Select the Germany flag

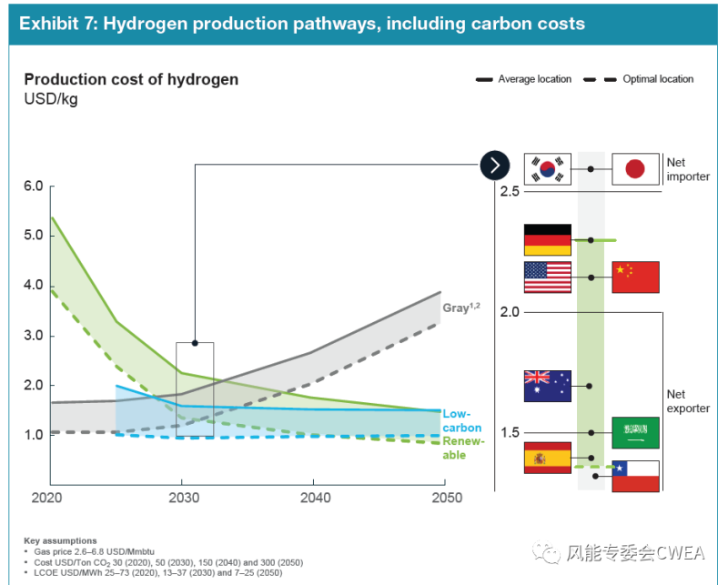(548, 240)
